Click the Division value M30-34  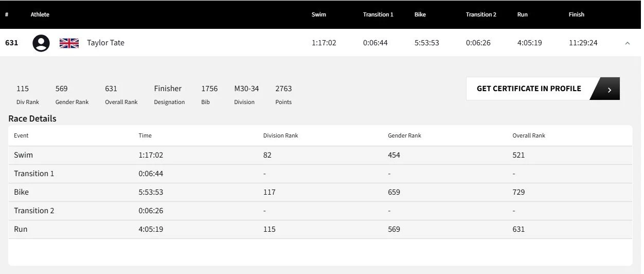pyautogui.click(x=246, y=89)
